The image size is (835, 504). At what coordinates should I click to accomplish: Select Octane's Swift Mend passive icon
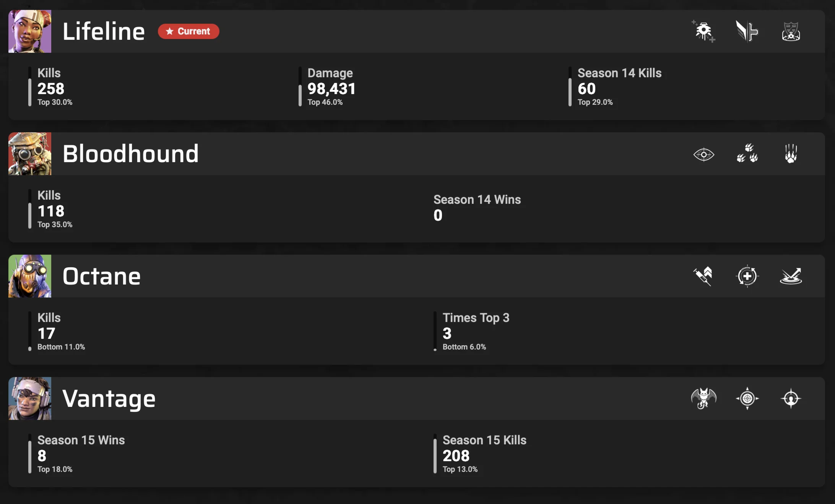click(747, 276)
